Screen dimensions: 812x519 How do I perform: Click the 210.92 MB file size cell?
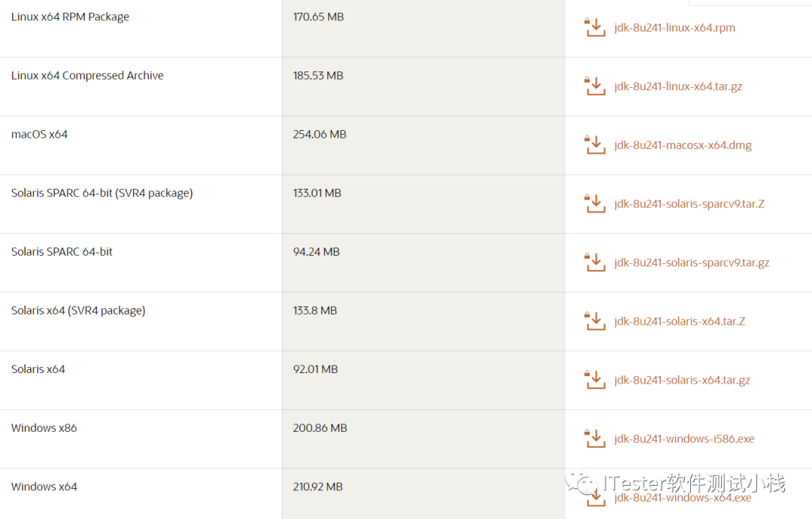(x=318, y=487)
